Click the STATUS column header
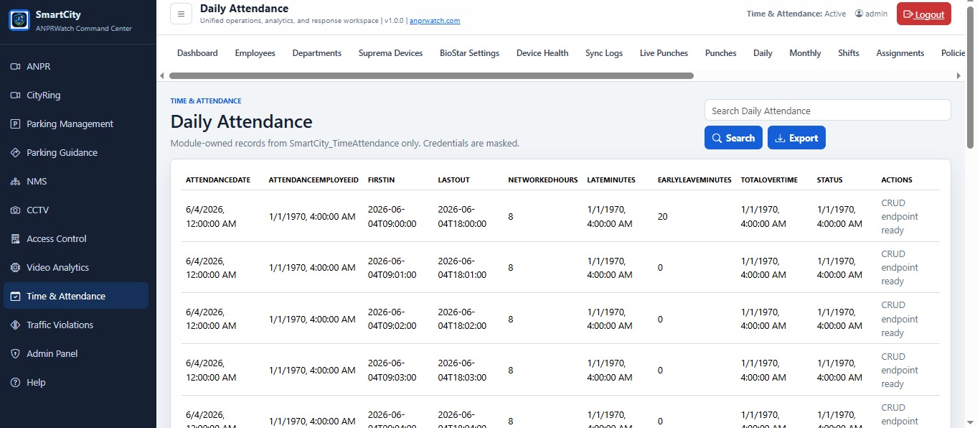The height and width of the screenshot is (428, 980). click(x=830, y=180)
